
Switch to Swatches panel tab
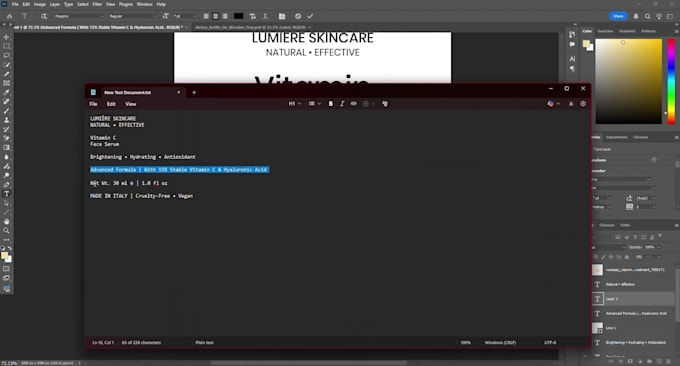(x=605, y=31)
